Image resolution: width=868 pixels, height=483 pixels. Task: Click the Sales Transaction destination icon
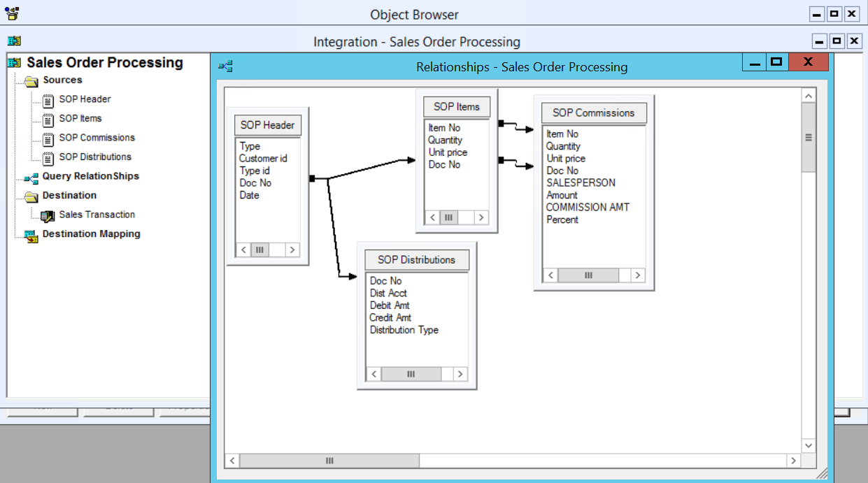pyautogui.click(x=48, y=216)
